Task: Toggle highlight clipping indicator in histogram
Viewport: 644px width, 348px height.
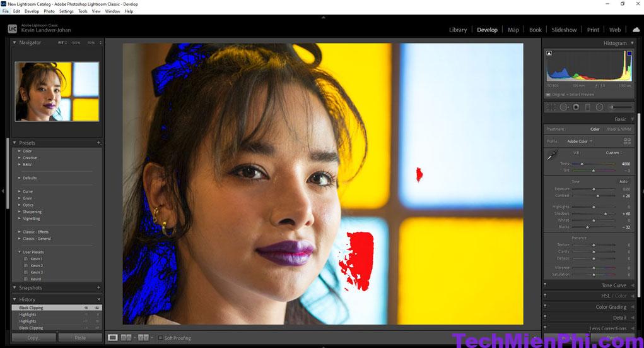Action: [x=629, y=54]
